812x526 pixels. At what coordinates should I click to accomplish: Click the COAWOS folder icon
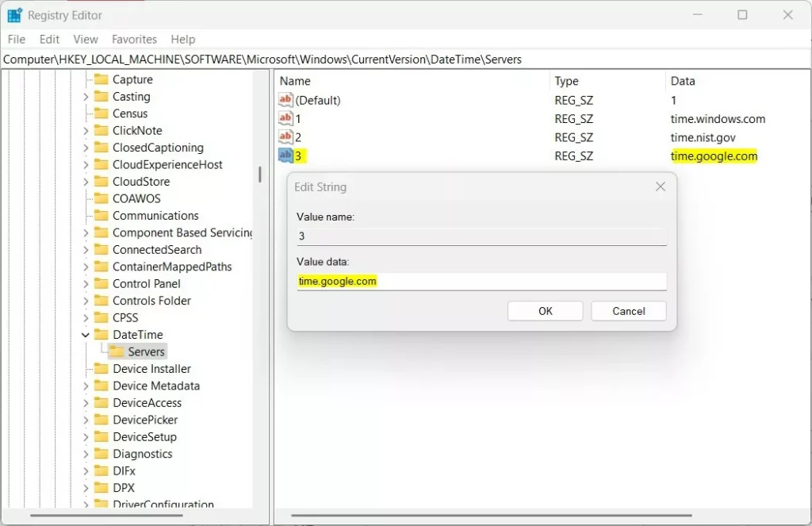coord(101,198)
